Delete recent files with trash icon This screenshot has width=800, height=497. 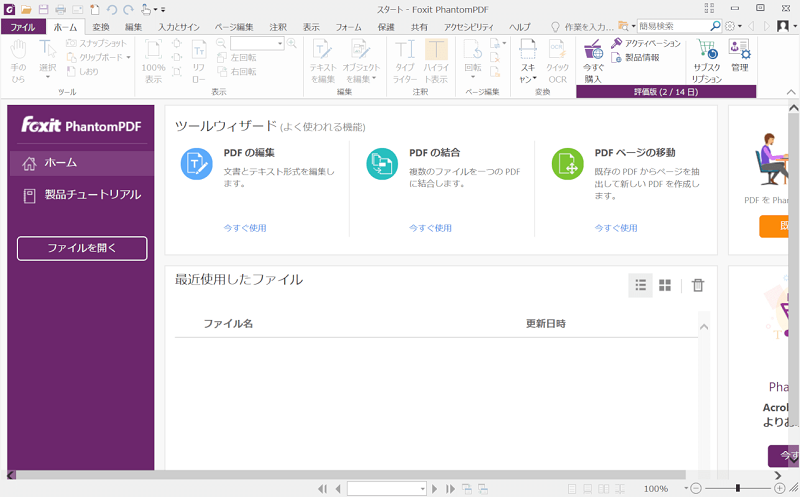click(698, 285)
